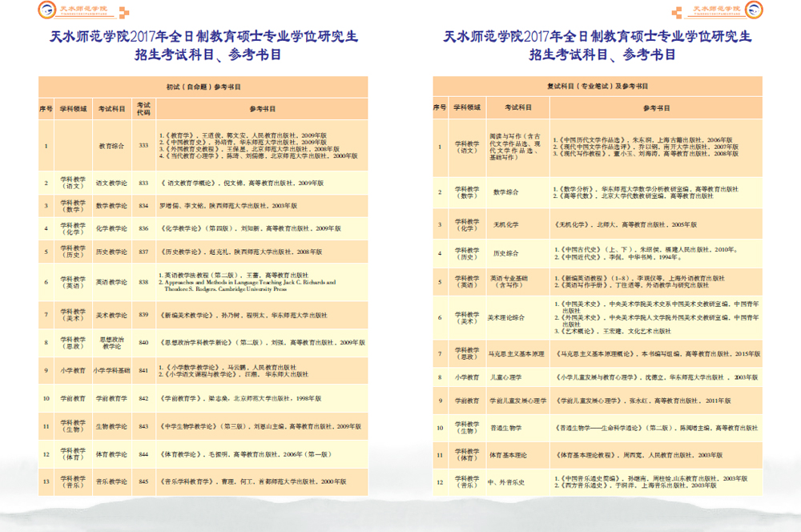Click the 学前儿童发展心理学 subject cell
The width and height of the screenshot is (801, 532).
tap(517, 401)
